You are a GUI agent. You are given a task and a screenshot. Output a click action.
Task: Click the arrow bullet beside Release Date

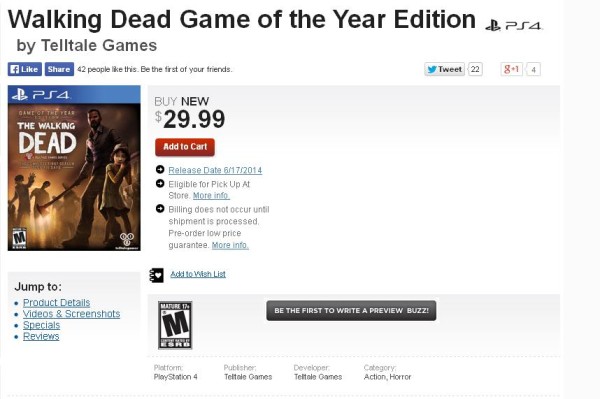(x=160, y=169)
